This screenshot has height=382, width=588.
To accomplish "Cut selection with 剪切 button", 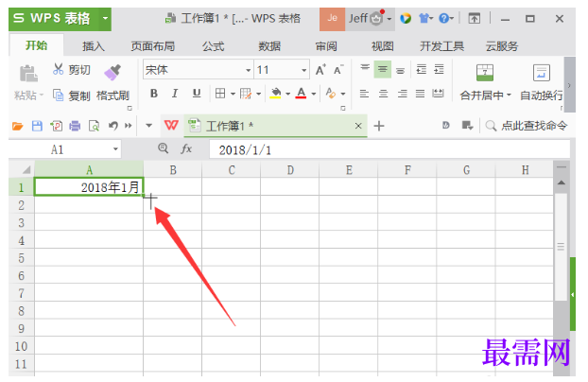I will coord(71,69).
